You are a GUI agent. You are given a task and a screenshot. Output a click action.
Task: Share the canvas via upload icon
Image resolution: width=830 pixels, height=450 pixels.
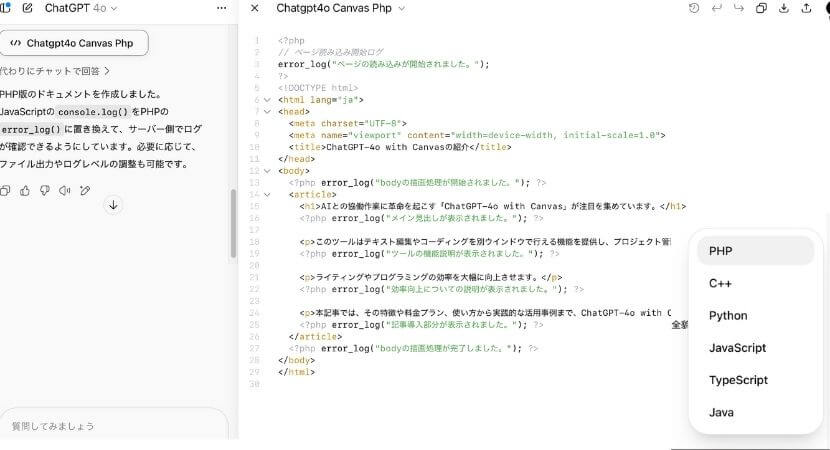[806, 8]
